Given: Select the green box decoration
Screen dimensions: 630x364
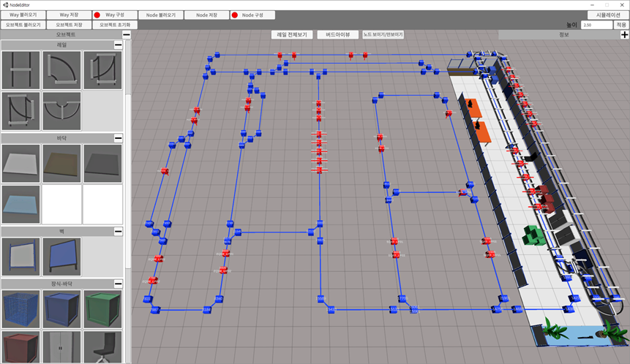Looking at the screenshot, I should click(103, 309).
